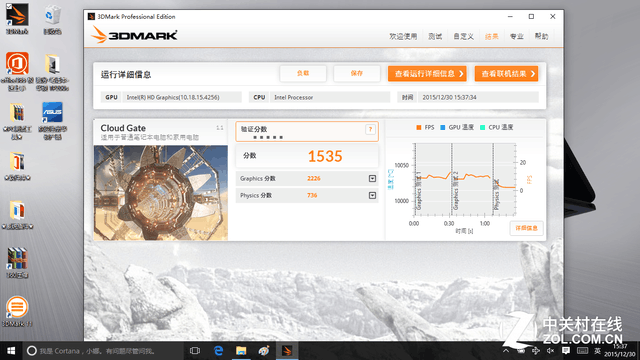The image size is (640, 360).
Task: Open the blue document folder above the WinRAR shortcut
Action: pos(17,215)
